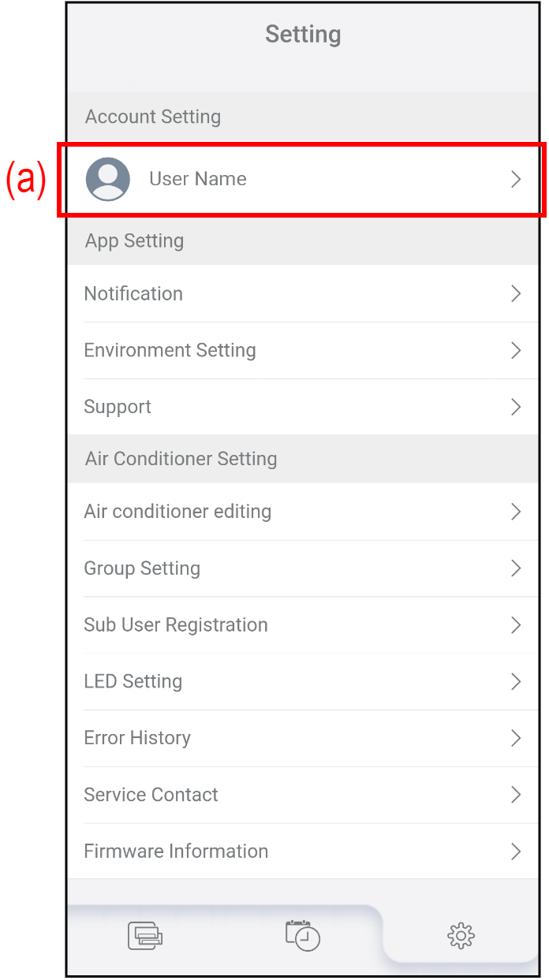Click the chevron beside Air conditioner editing
Image resolution: width=549 pixels, height=980 pixels.
click(x=516, y=512)
